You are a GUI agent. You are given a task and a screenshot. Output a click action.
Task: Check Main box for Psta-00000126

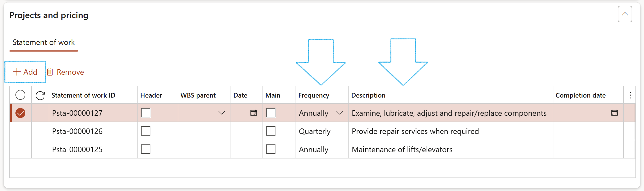point(271,131)
